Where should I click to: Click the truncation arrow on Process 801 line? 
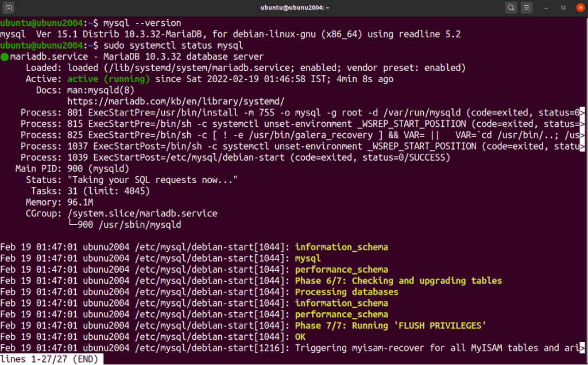coord(582,112)
